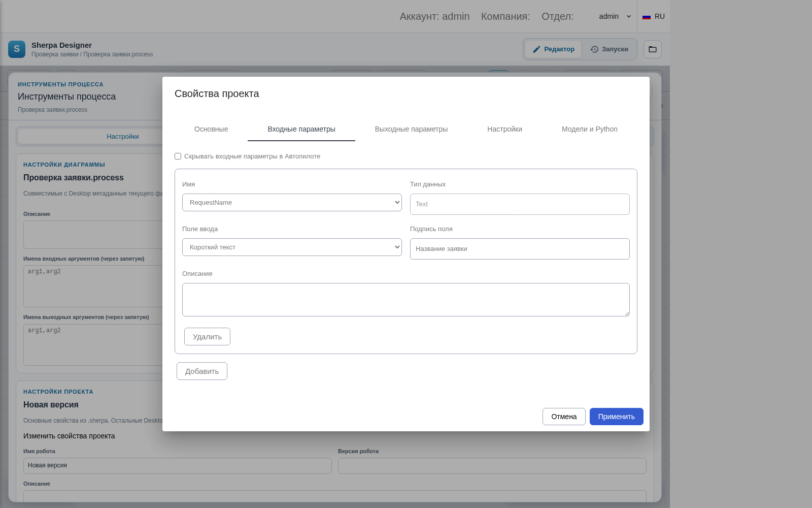Click the 'Новая версия' heading
The width and height of the screenshot is (812, 508).
click(51, 405)
